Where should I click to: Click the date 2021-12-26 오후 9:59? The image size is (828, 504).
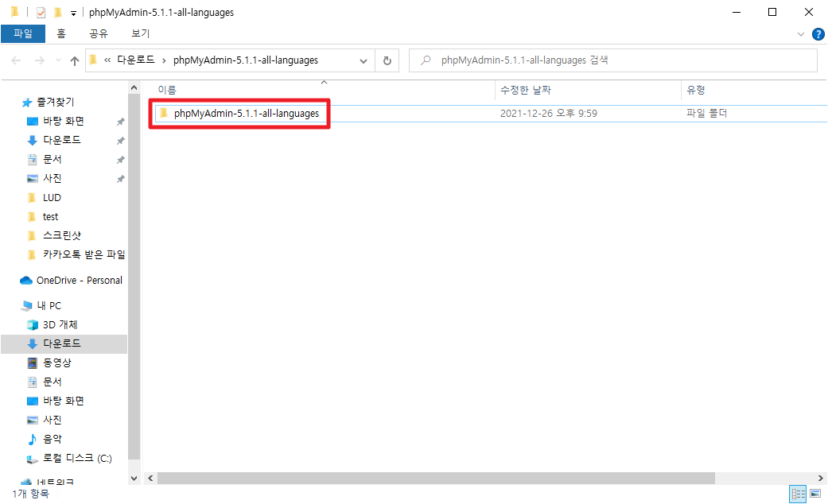click(549, 114)
